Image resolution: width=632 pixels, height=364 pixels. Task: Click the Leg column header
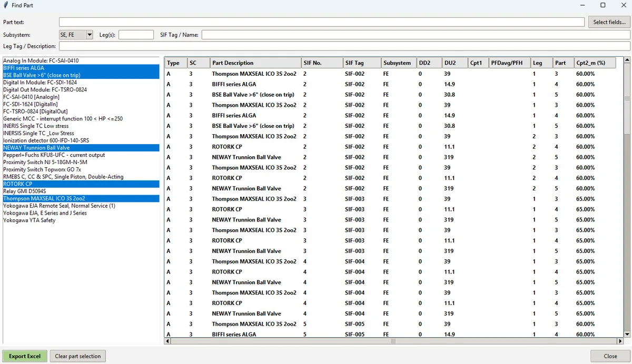[542, 63]
